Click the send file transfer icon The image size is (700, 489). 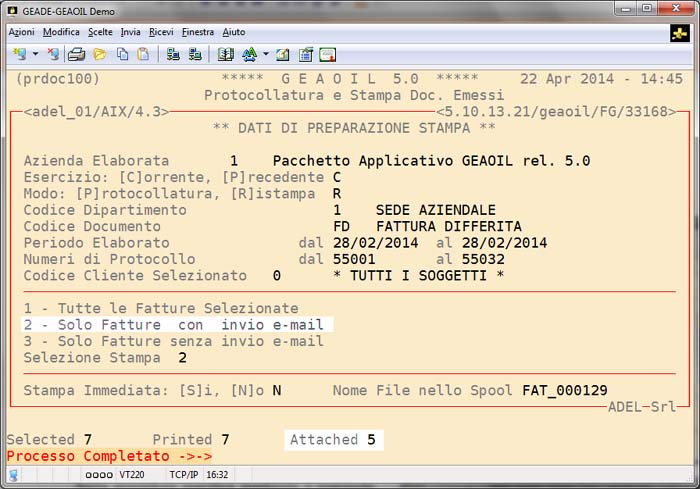pyautogui.click(x=173, y=54)
